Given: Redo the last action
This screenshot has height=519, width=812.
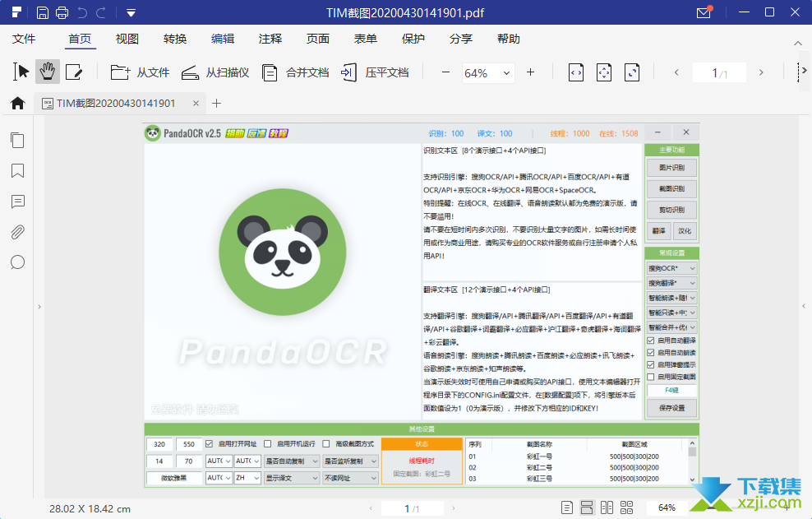Looking at the screenshot, I should [101, 12].
